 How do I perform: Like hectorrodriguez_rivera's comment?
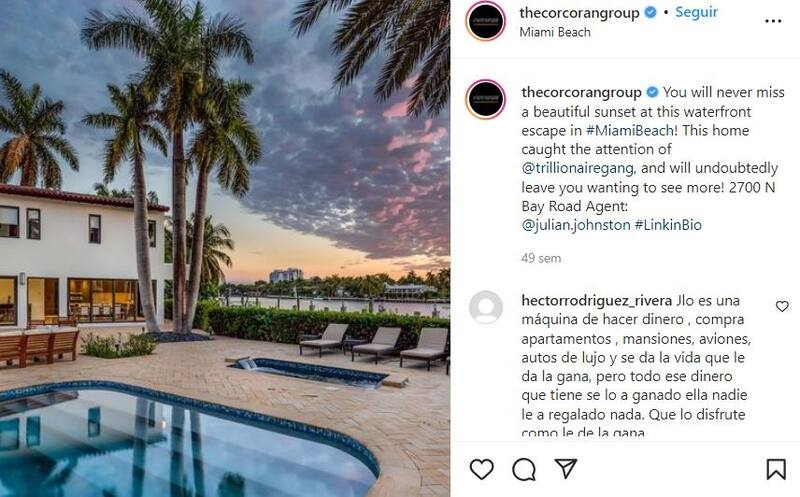pyautogui.click(x=782, y=306)
